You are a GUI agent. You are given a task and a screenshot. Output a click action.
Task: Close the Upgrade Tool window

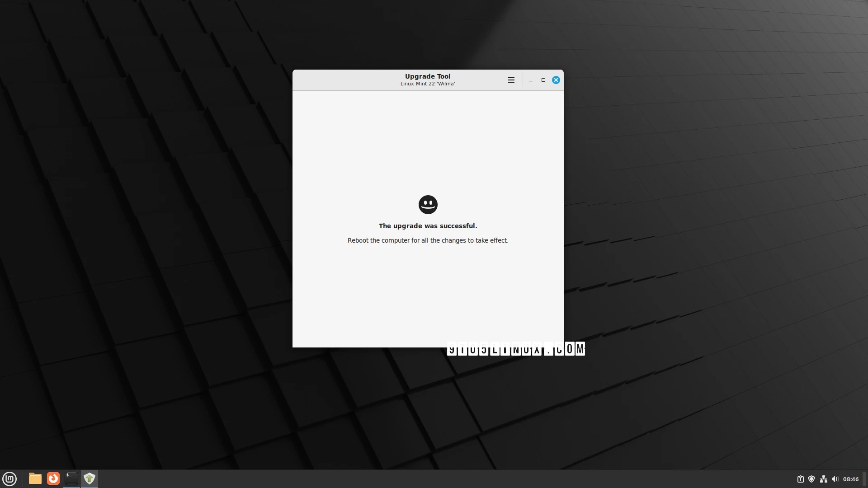[556, 80]
